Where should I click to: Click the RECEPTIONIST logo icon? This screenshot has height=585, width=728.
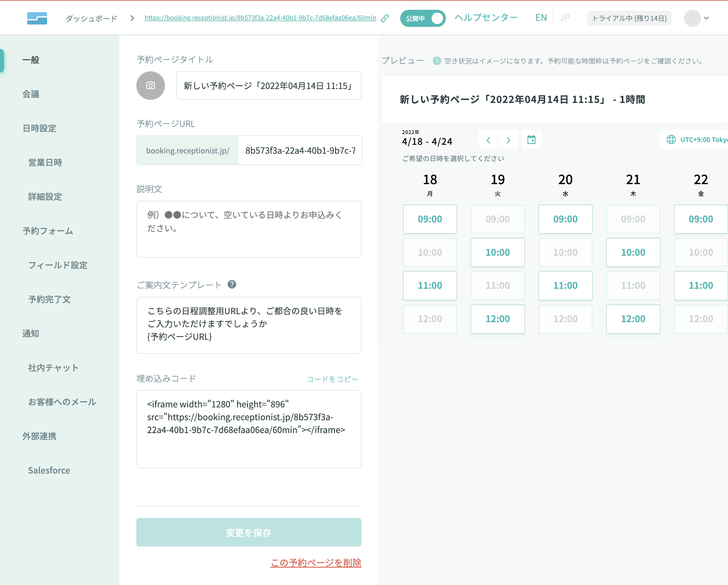click(37, 18)
